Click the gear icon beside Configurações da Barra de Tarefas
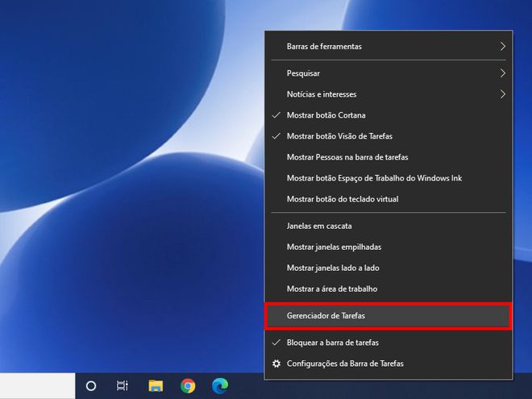The width and height of the screenshot is (532, 399). click(x=276, y=364)
